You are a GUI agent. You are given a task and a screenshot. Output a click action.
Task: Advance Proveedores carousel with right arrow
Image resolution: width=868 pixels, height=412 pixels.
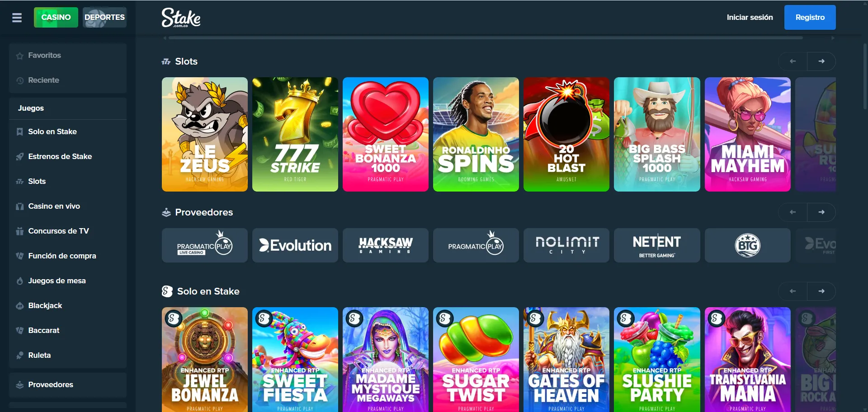tap(821, 212)
